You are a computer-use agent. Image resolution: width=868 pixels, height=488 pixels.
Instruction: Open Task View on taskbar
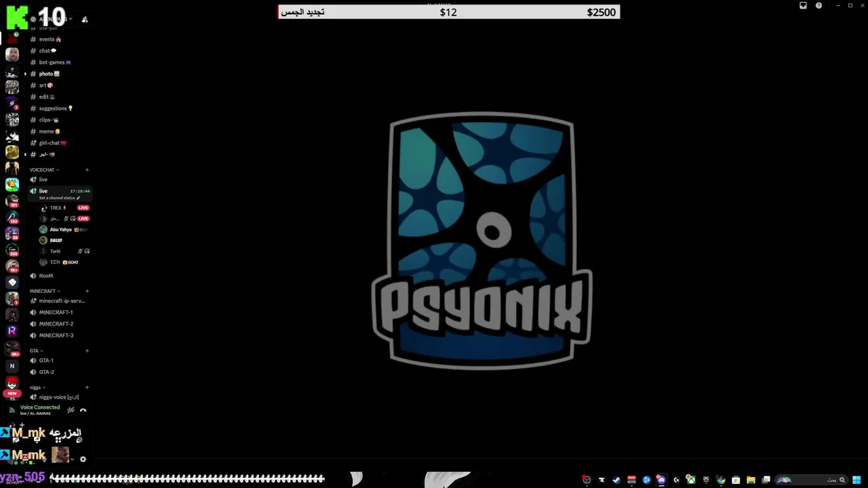pyautogui.click(x=766, y=480)
